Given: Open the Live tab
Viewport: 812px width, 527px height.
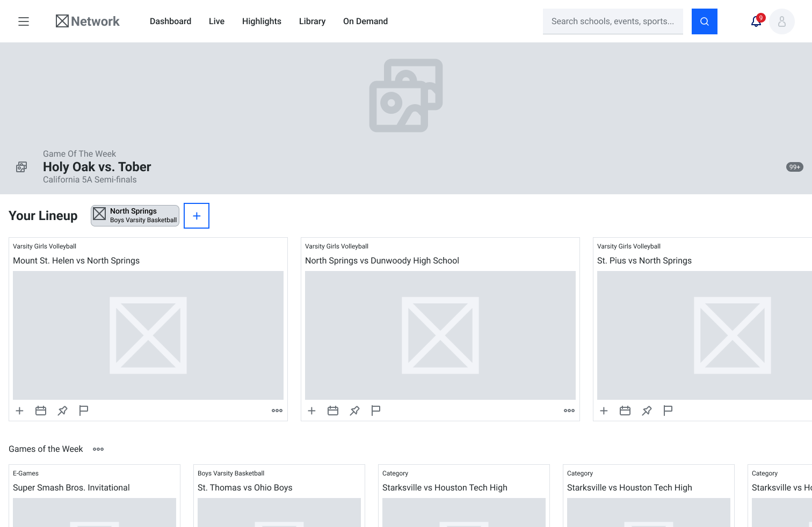Looking at the screenshot, I should click(216, 21).
